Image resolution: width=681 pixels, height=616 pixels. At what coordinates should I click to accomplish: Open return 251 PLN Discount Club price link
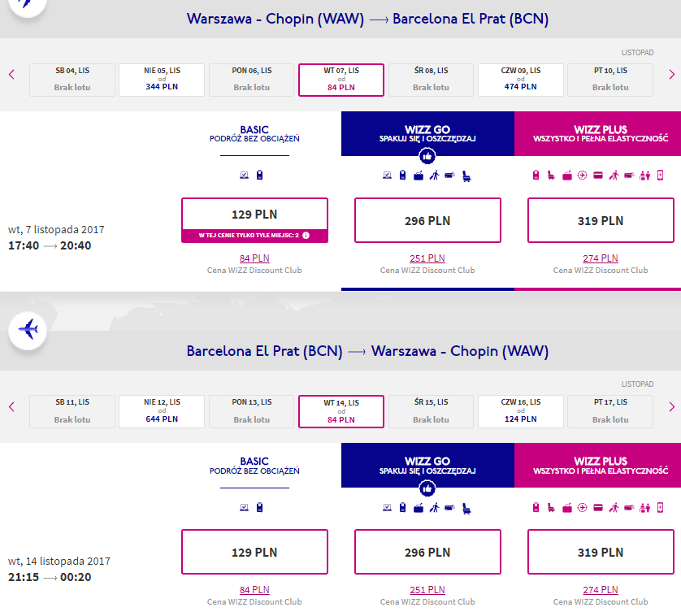pos(427,589)
